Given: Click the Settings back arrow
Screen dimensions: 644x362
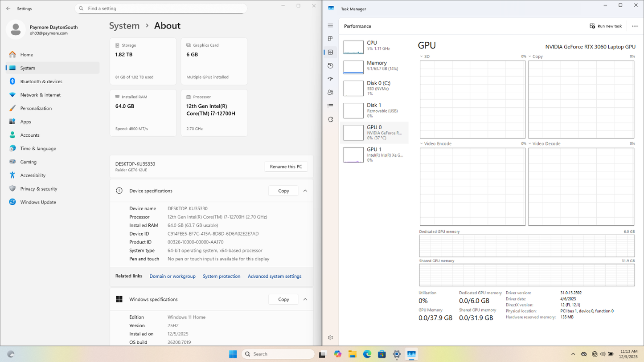Looking at the screenshot, I should pos(8,8).
